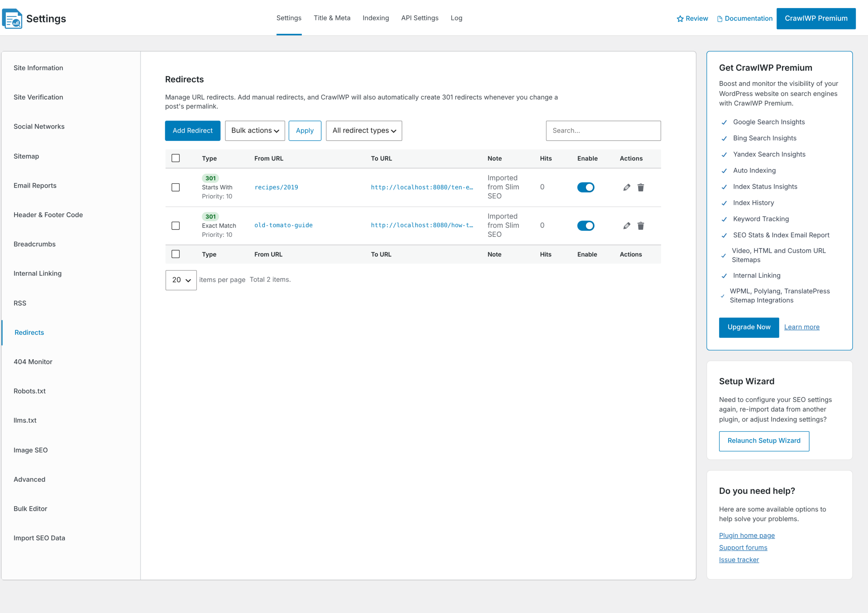The image size is (868, 613).
Task: Check the select-all box in table header
Action: click(175, 158)
